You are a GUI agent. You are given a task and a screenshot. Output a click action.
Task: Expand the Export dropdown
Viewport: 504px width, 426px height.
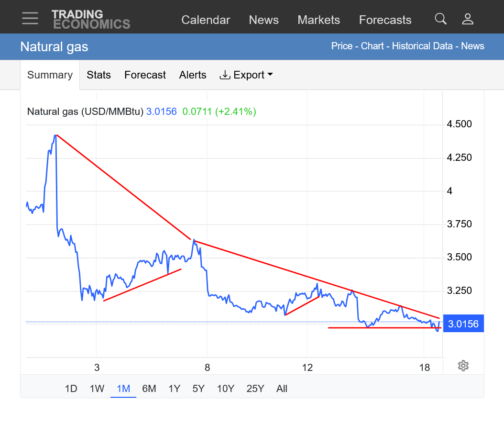point(246,75)
